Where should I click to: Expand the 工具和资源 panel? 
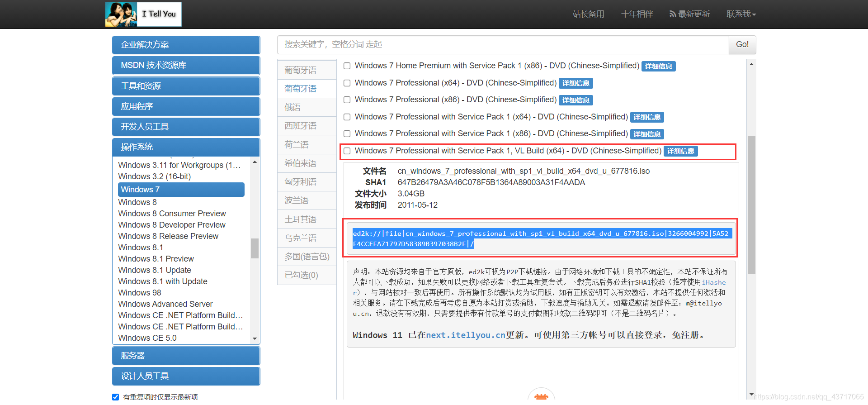186,86
